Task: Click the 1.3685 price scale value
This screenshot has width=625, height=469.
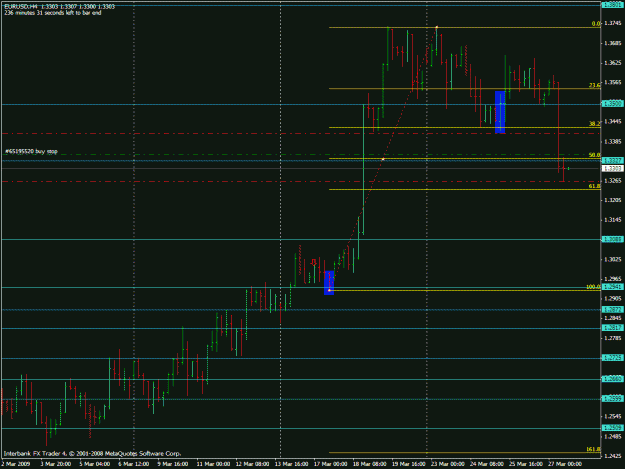Action: click(x=613, y=43)
